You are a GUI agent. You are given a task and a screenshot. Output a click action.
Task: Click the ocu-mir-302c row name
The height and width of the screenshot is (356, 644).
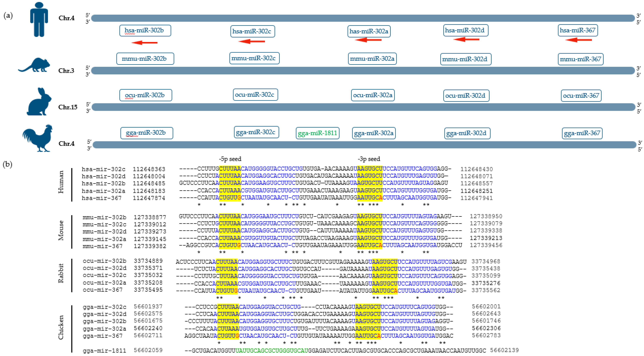[x=104, y=275]
